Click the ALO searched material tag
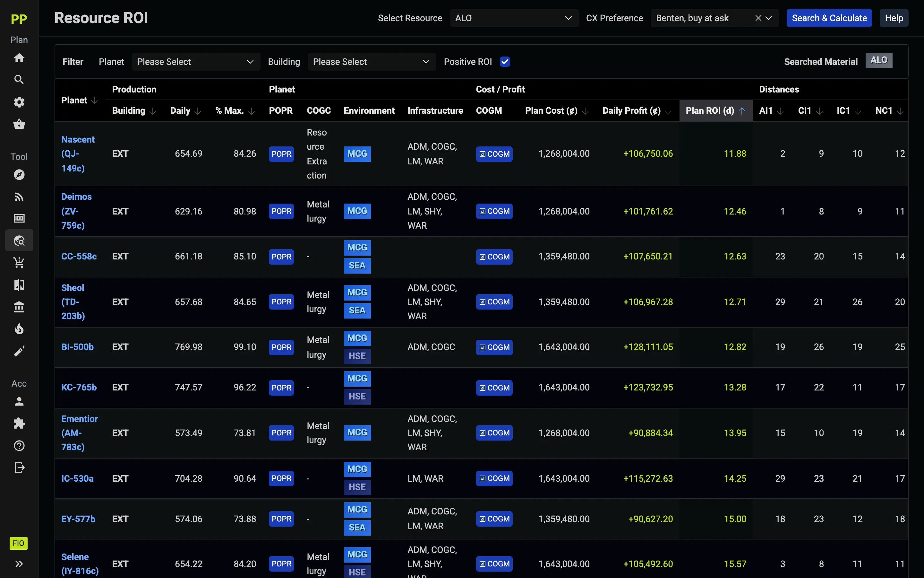 pos(878,60)
